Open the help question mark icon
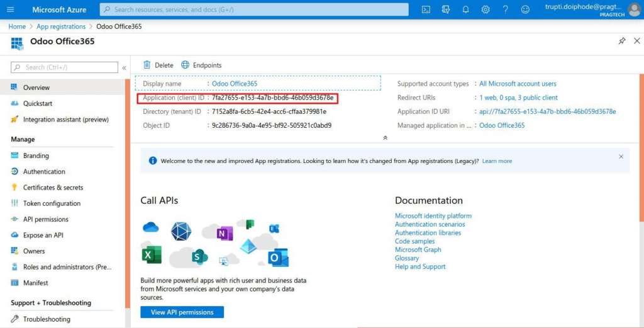This screenshot has width=644, height=328. pos(505,9)
